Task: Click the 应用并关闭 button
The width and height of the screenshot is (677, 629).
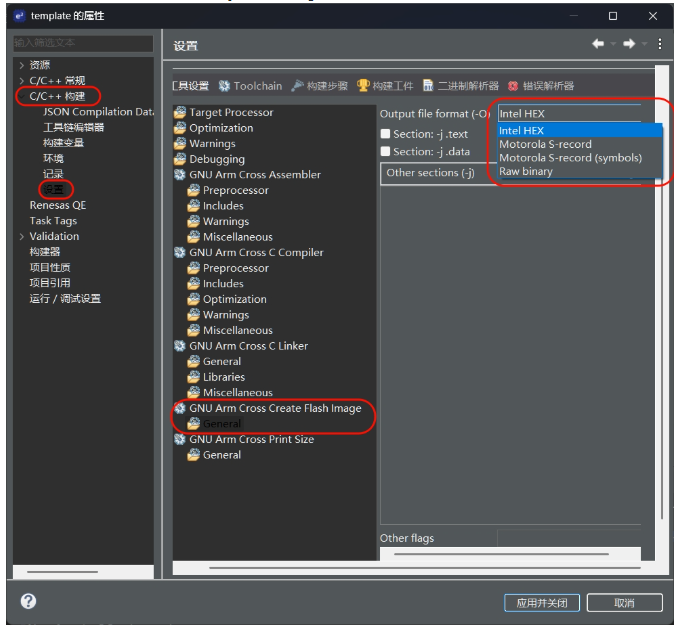Action: click(542, 603)
